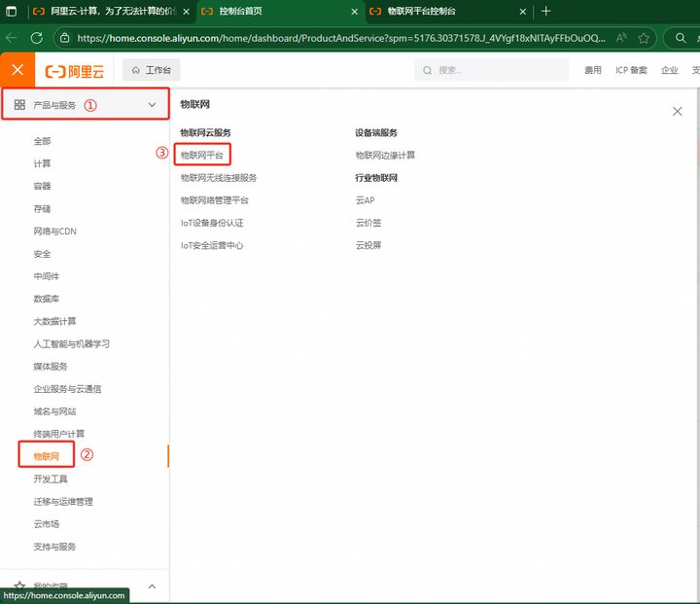Reload the current page
Image resolution: width=700 pixels, height=604 pixels.
click(x=37, y=38)
